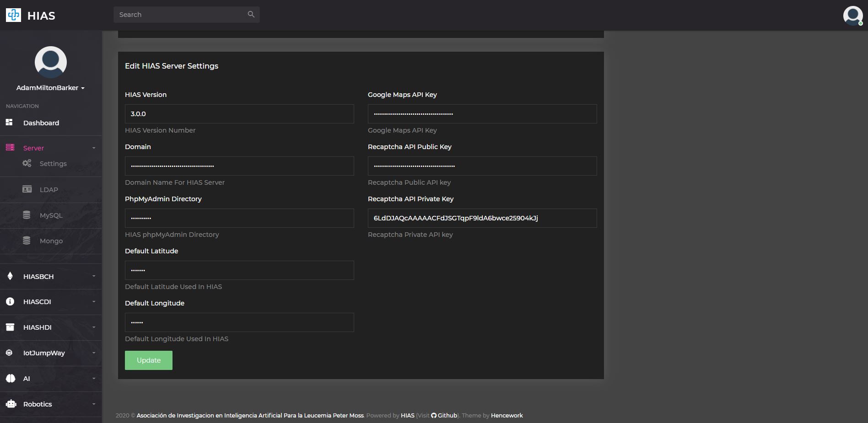Screen dimensions: 868x423
Task: Collapse the Server menu chevron
Action: point(94,148)
